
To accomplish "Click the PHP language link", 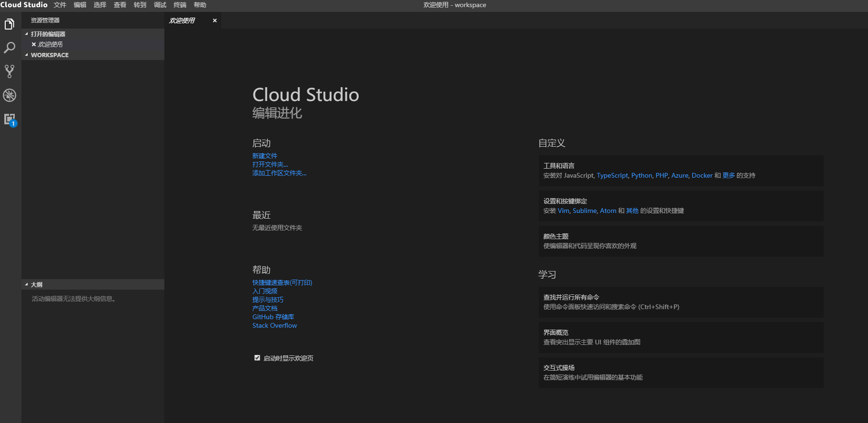I will point(662,175).
